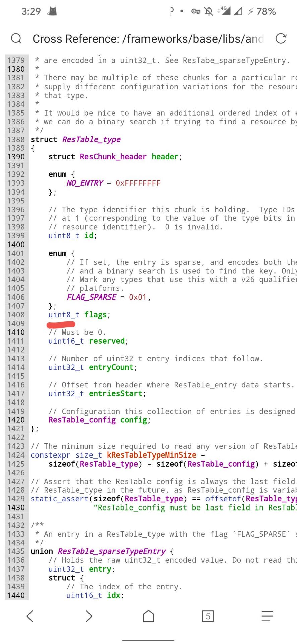Click the 0x01 value on line 1406

tap(138, 297)
